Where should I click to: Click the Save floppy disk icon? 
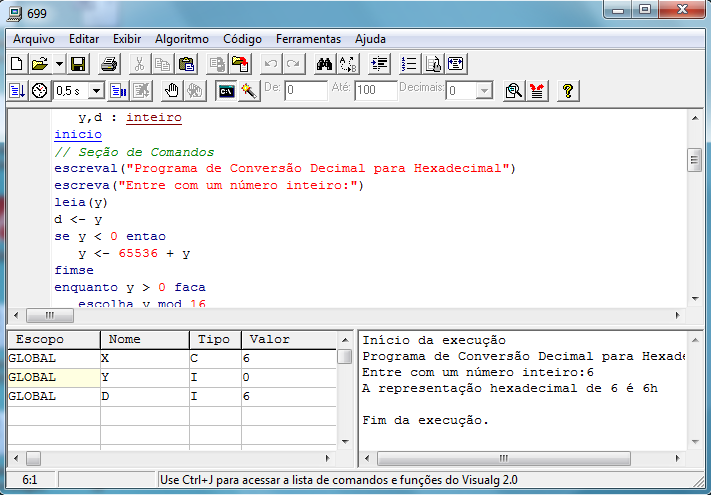click(78, 64)
